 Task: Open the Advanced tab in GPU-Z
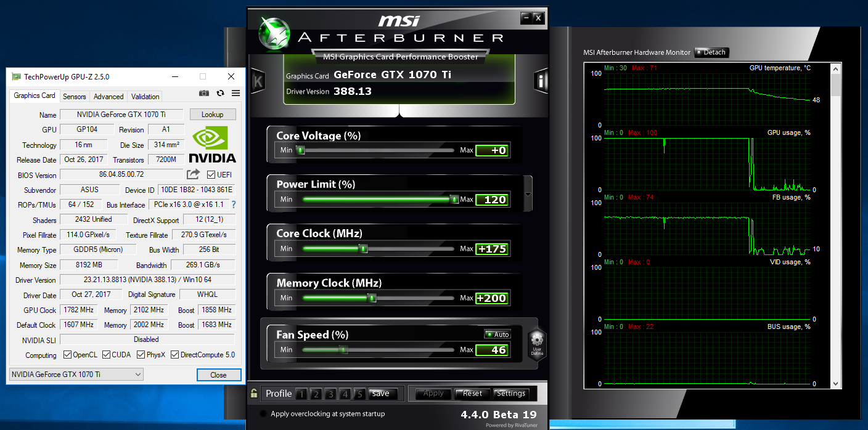[x=108, y=97]
